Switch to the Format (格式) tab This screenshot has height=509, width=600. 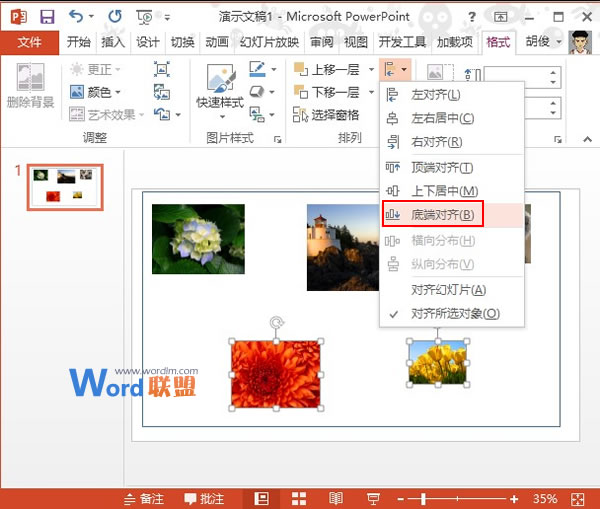(x=498, y=42)
